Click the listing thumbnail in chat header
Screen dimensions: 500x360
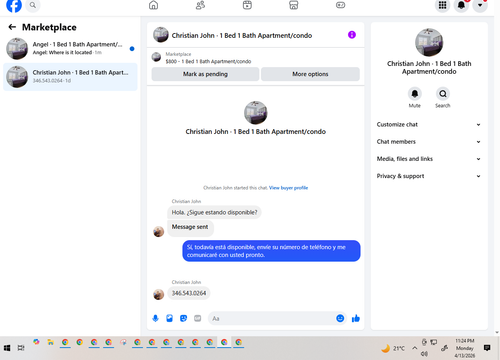[x=161, y=35]
